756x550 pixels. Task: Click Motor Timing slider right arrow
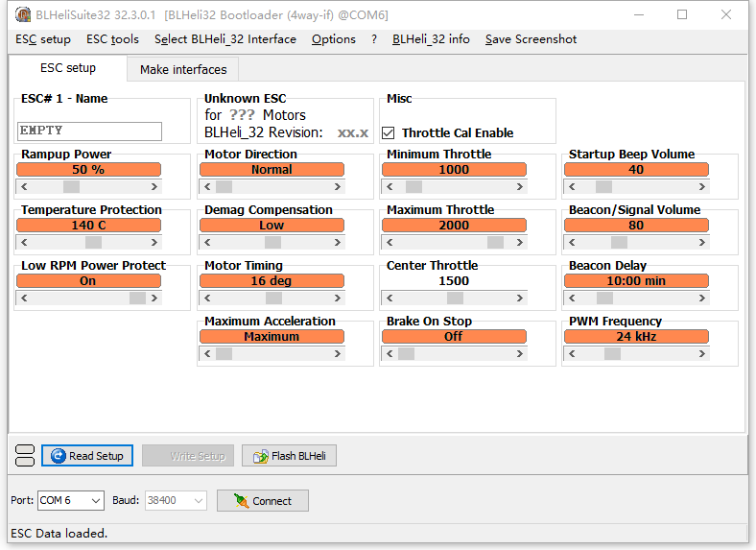(x=338, y=299)
